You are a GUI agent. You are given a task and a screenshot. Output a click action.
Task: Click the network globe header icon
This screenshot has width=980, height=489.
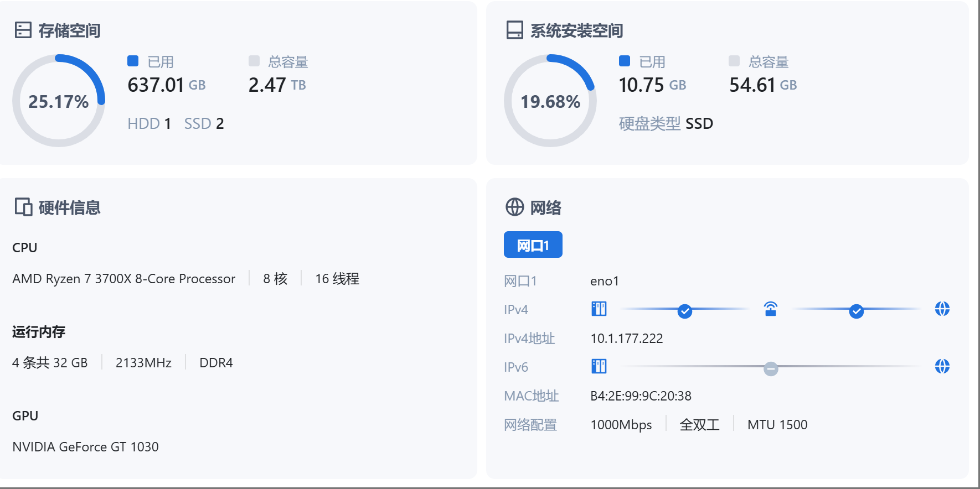(x=514, y=207)
